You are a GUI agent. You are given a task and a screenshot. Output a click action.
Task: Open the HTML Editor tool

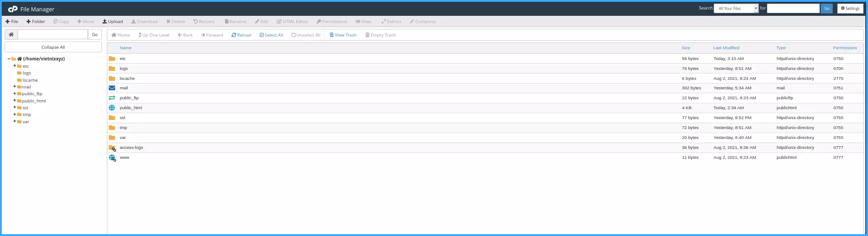click(x=292, y=22)
